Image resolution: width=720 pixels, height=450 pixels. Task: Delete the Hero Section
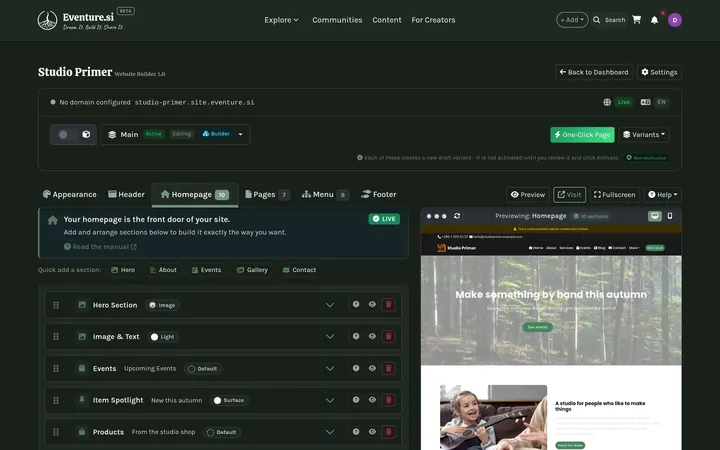388,304
